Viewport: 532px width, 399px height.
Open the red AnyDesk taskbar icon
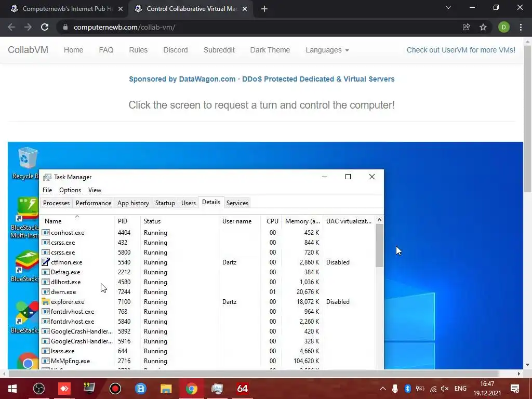(64, 389)
